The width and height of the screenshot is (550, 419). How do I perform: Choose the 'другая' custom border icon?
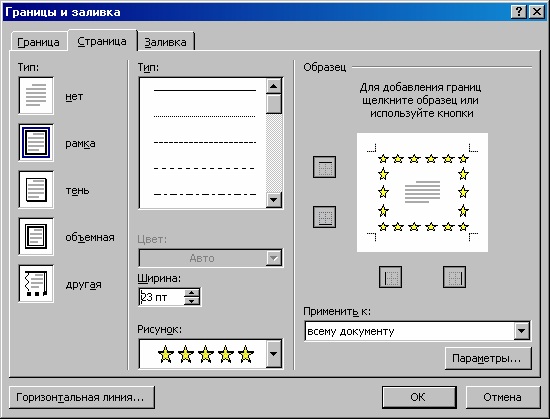tap(36, 284)
